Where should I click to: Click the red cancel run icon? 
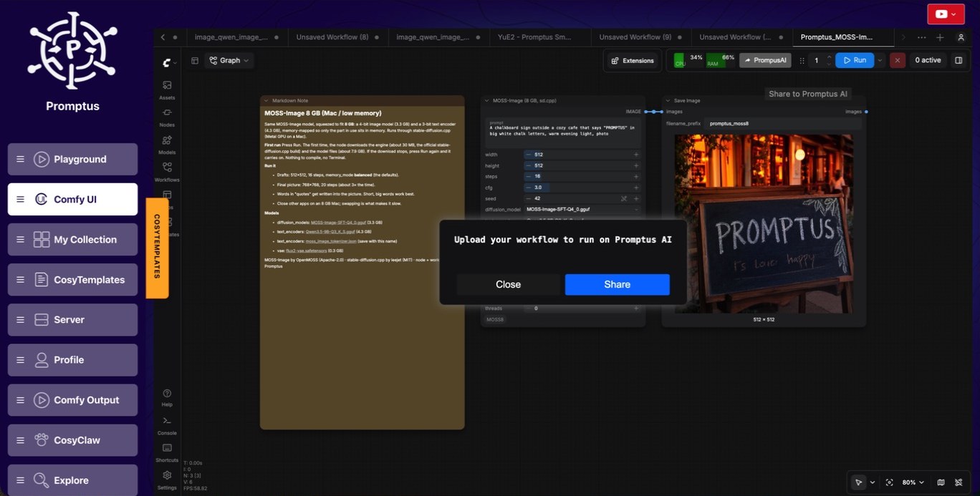point(898,60)
